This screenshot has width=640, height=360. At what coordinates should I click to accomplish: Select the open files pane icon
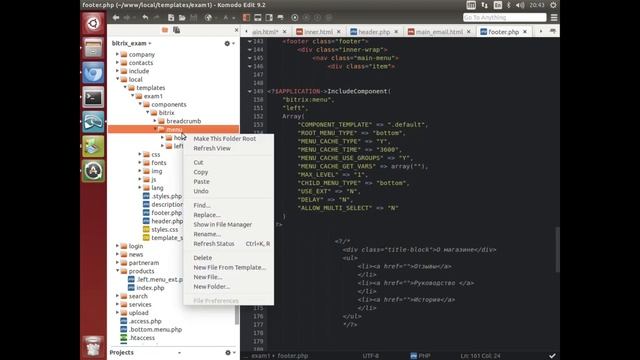pyautogui.click(x=176, y=30)
